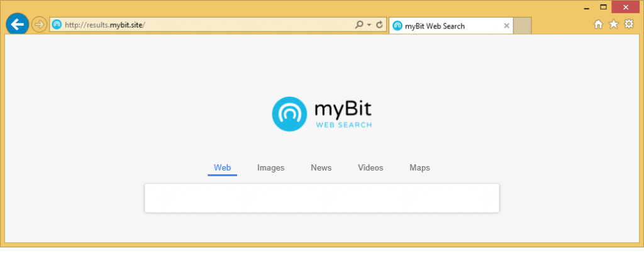Screen dimensions: 644x253
Task: Open the Tools gear icon
Action: click(x=628, y=25)
